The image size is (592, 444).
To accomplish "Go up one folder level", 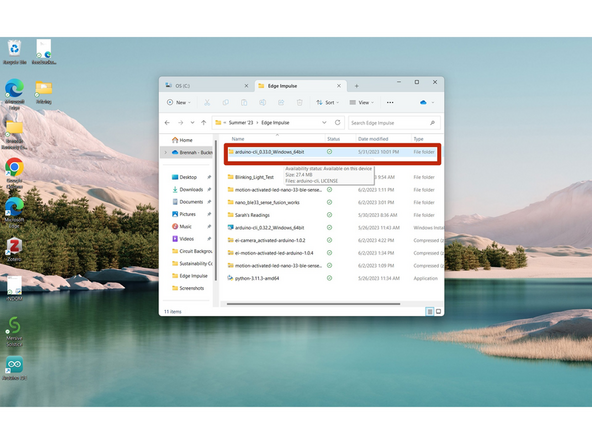I will pyautogui.click(x=204, y=123).
